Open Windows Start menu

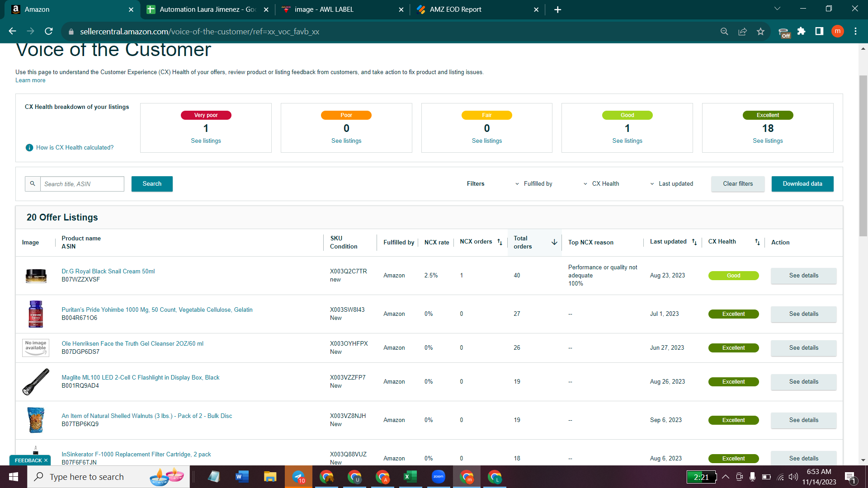14,477
